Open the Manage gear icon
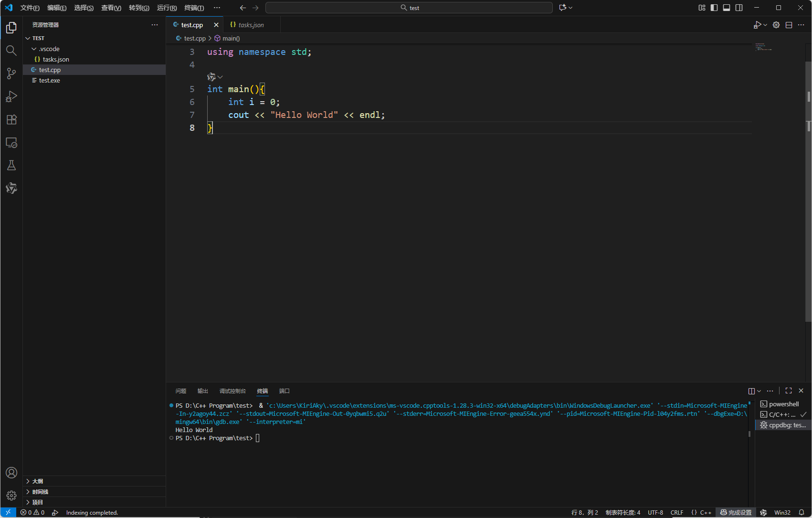Viewport: 812px width, 518px height. (x=11, y=496)
